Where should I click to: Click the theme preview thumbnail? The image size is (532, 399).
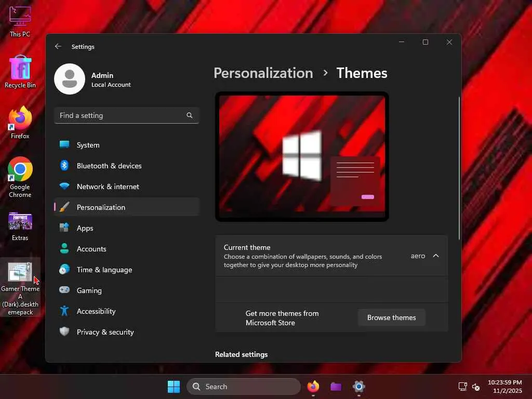click(x=302, y=156)
